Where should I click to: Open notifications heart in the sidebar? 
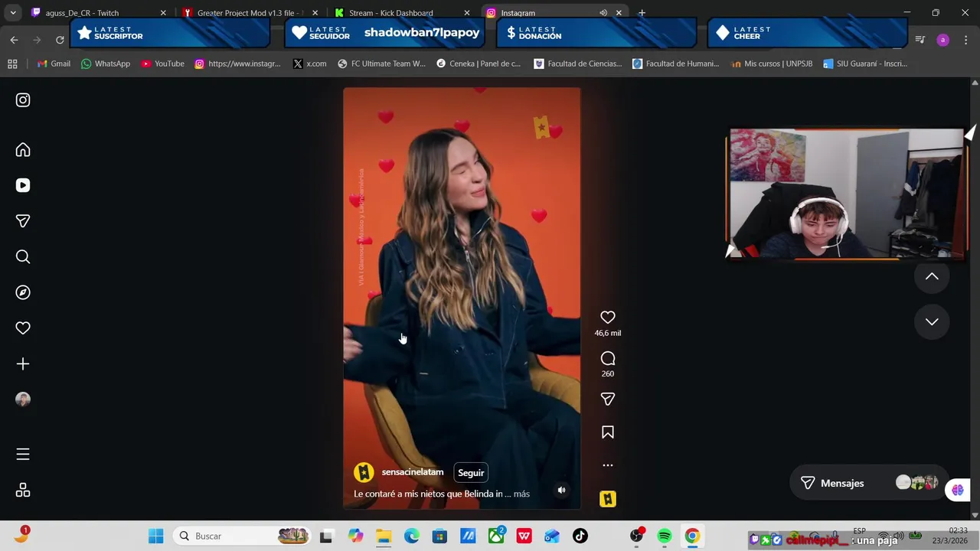[x=23, y=328]
